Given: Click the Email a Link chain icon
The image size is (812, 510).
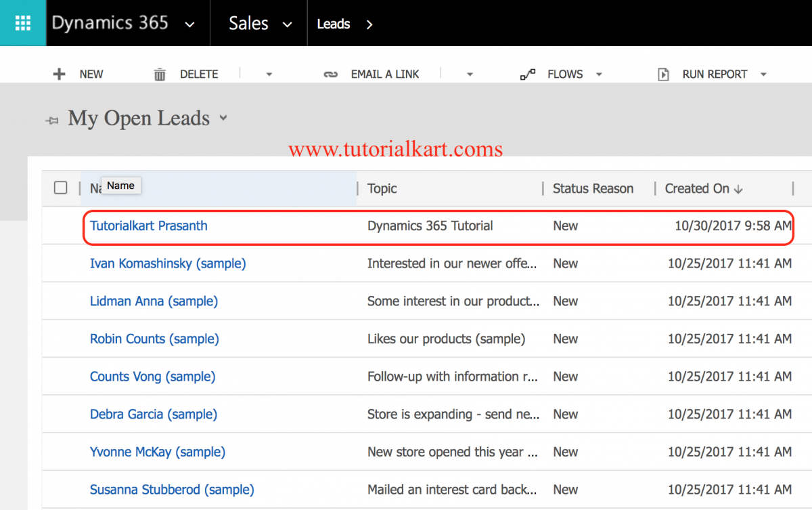Looking at the screenshot, I should (331, 74).
